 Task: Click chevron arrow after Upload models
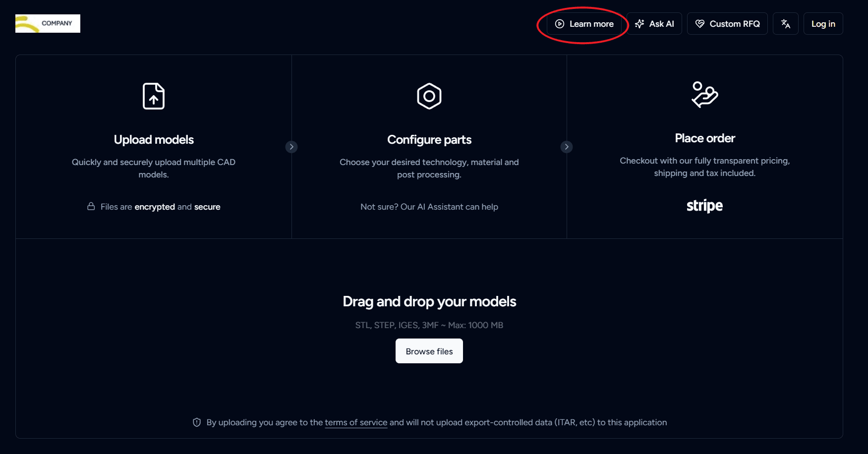pyautogui.click(x=291, y=147)
